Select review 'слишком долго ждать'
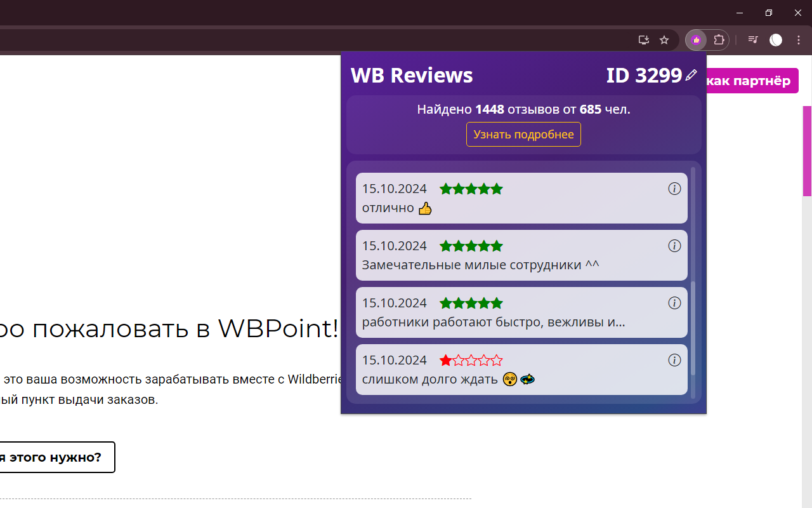 pos(429,379)
